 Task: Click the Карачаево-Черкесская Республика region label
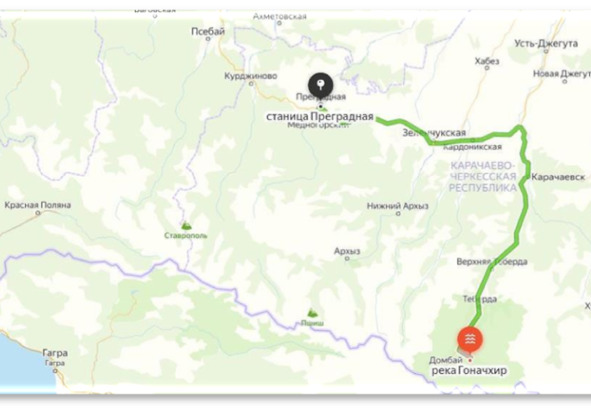pos(482,176)
